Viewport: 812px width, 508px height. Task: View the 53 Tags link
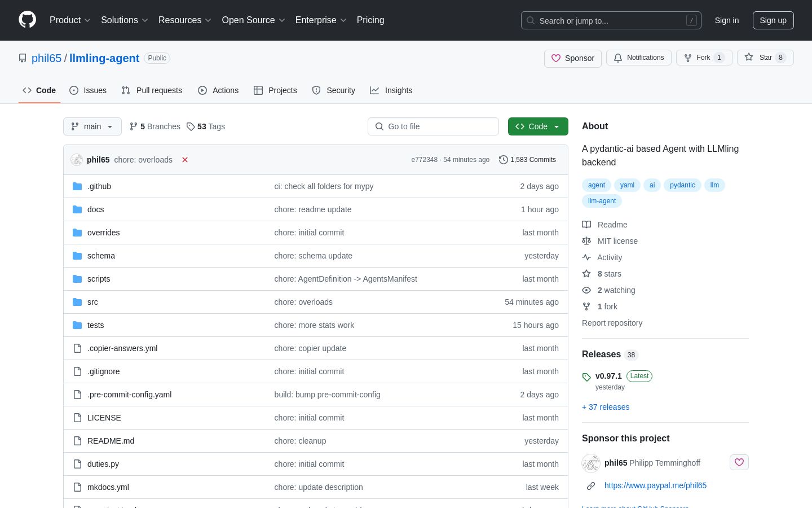tap(206, 126)
